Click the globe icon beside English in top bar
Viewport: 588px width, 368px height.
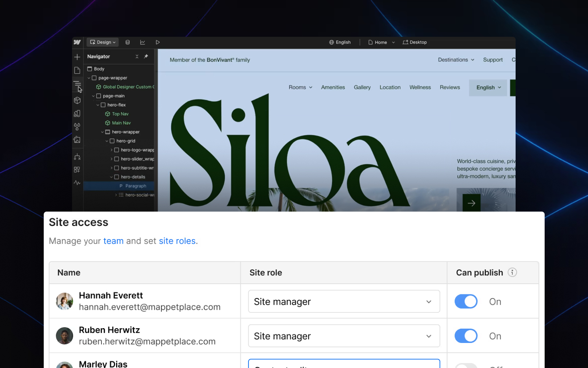pos(331,42)
